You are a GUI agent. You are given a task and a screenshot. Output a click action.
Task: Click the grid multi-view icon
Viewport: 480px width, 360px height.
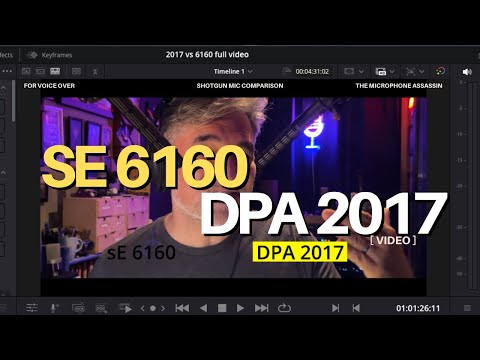point(76,71)
